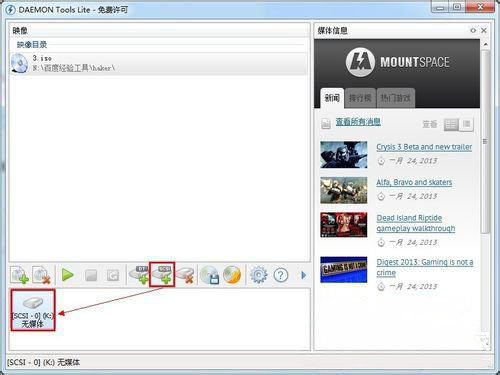This screenshot has width=500, height=375.
Task: Click the Add Image toolbar icon
Action: coord(19,275)
